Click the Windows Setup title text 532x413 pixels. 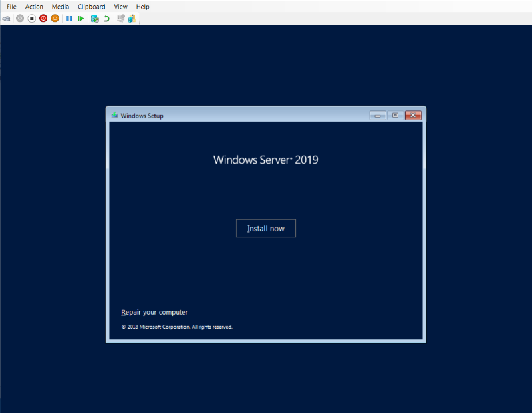(142, 116)
